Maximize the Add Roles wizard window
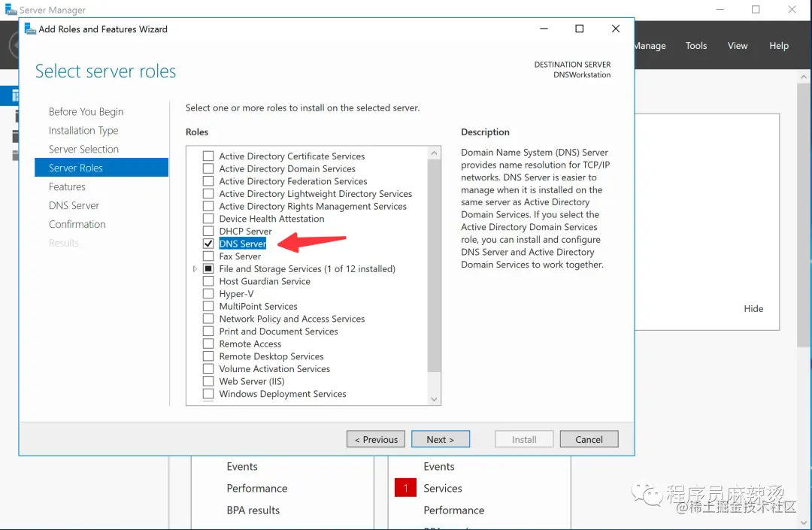This screenshot has height=530, width=812. (x=580, y=29)
